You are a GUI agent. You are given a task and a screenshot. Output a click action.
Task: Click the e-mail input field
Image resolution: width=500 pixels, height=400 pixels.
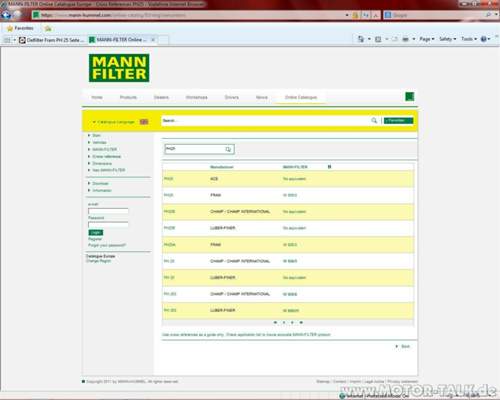[108, 211]
